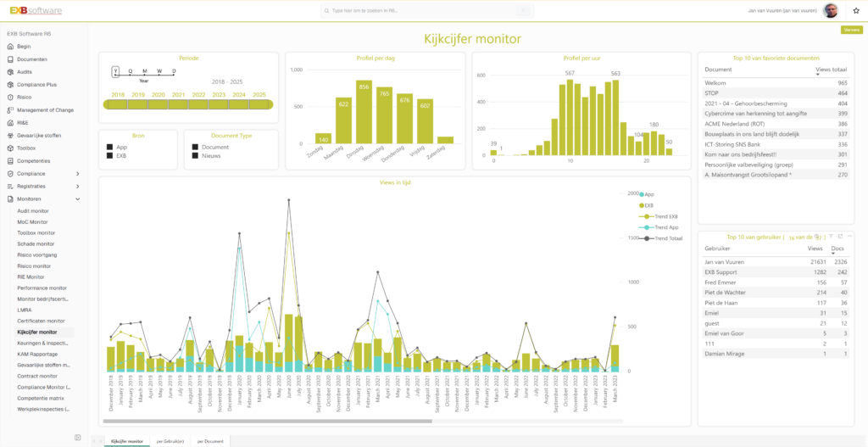
Task: Collapse the Monitoren sidebar section
Action: coord(78,199)
